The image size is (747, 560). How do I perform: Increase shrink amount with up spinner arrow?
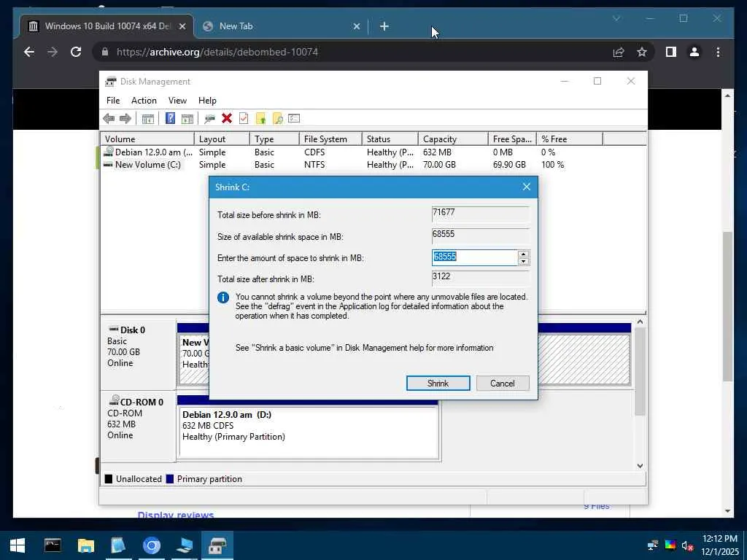524,254
